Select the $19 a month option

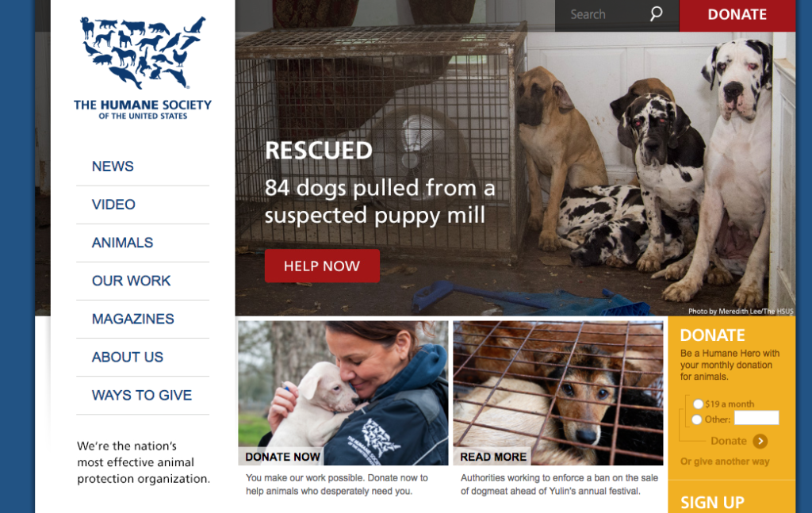698,404
